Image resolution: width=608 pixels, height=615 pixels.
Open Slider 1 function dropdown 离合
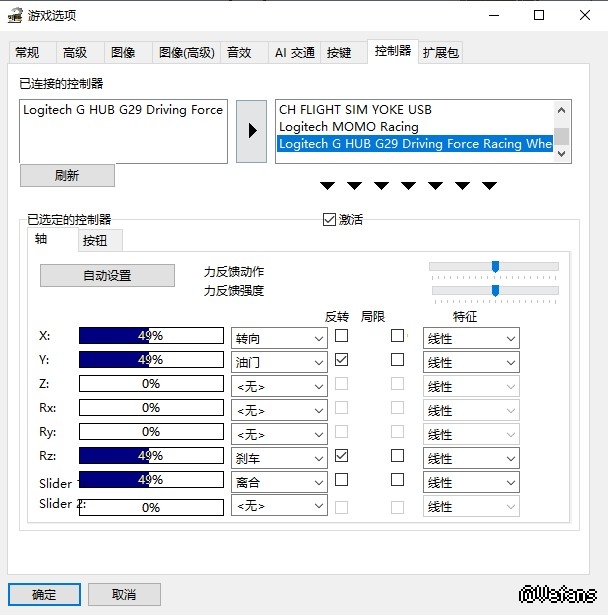click(x=279, y=482)
